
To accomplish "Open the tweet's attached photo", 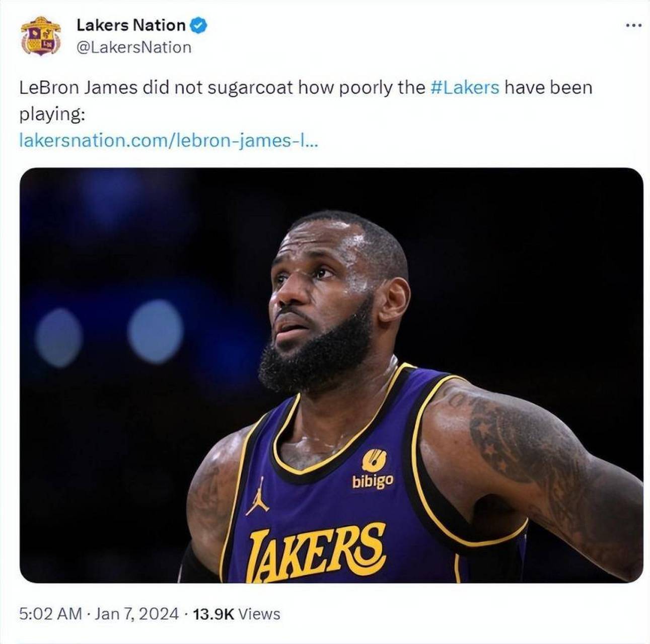I will 331,375.
